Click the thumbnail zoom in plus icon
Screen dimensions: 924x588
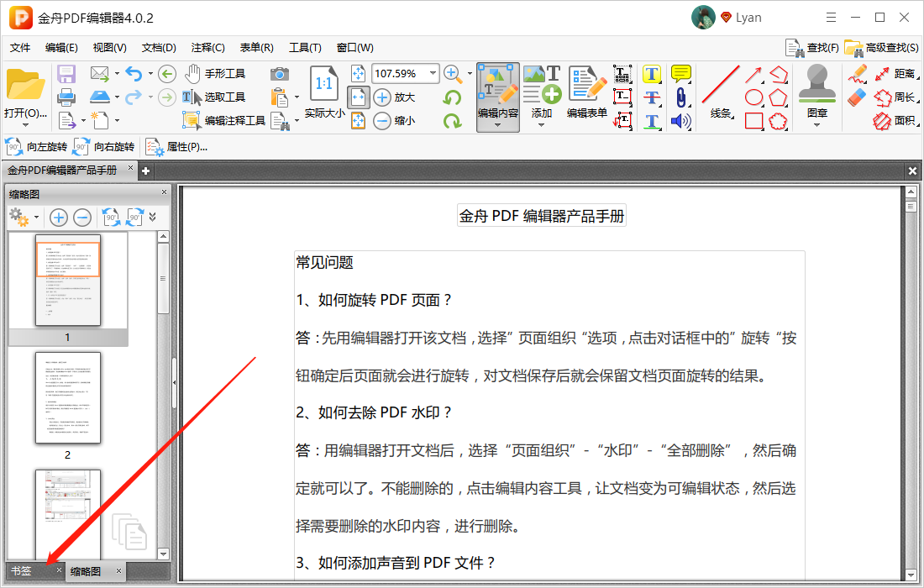[58, 218]
